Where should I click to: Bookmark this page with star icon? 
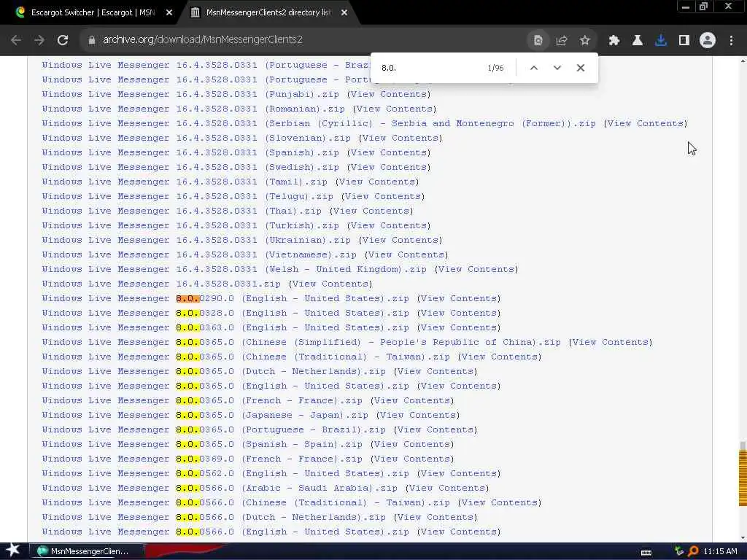585,41
